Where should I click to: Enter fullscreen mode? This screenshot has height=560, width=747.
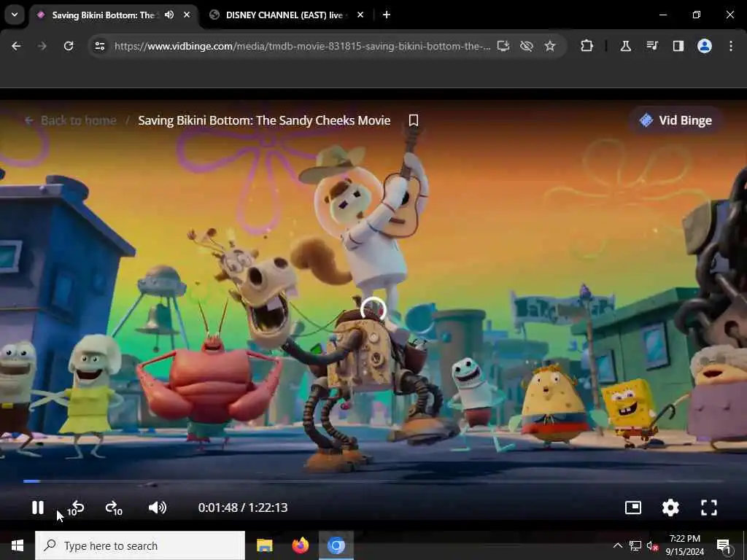click(x=709, y=507)
